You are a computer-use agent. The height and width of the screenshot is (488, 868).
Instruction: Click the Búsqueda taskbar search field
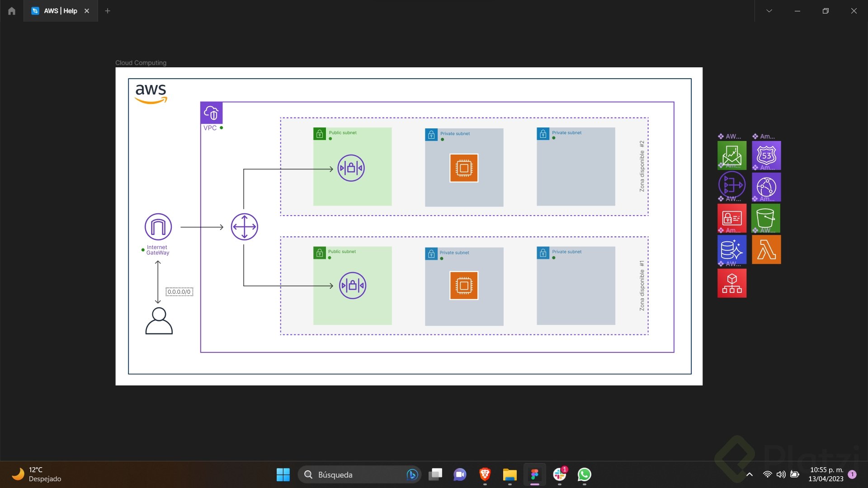(x=353, y=474)
